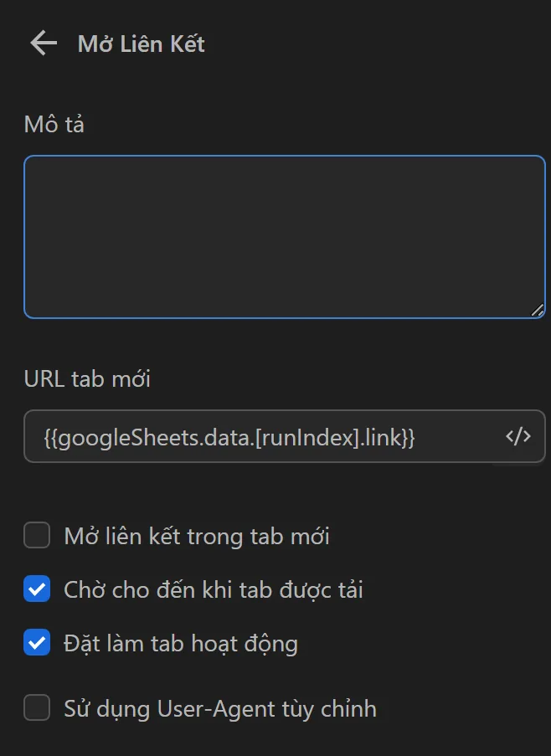Select the URL tab mới label
The image size is (551, 756).
(x=87, y=378)
